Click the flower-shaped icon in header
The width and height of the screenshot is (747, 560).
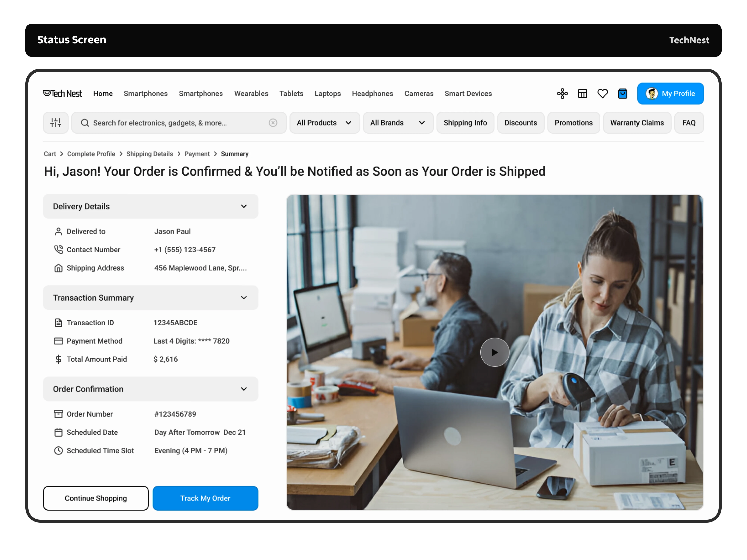coord(562,94)
